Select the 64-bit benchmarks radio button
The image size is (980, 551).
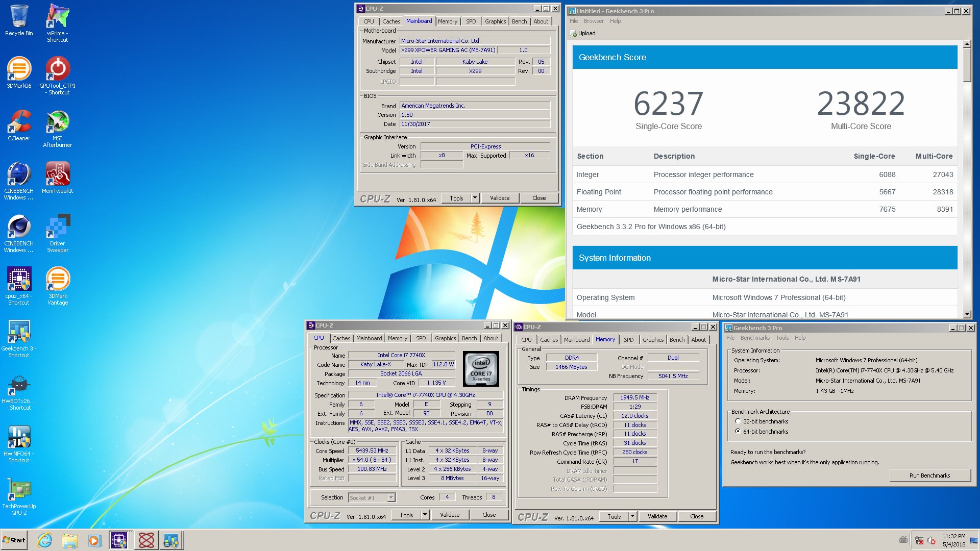tap(738, 432)
